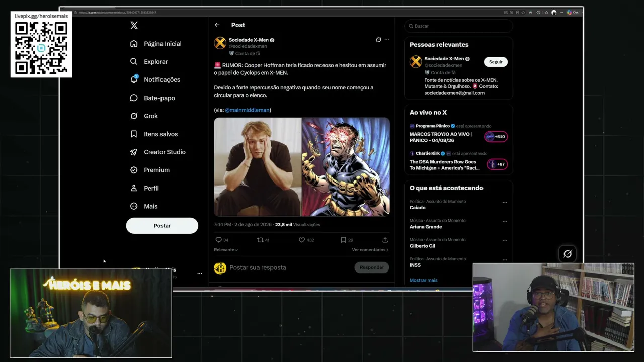This screenshot has width=644, height=362.
Task: Open more options for Gilberto Gil trend
Action: click(x=505, y=240)
